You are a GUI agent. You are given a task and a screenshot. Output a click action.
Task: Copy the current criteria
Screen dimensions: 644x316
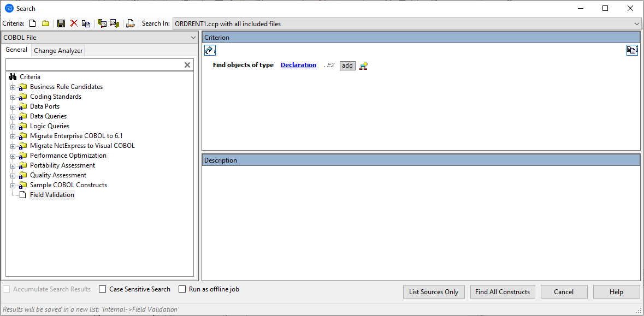[x=86, y=23]
